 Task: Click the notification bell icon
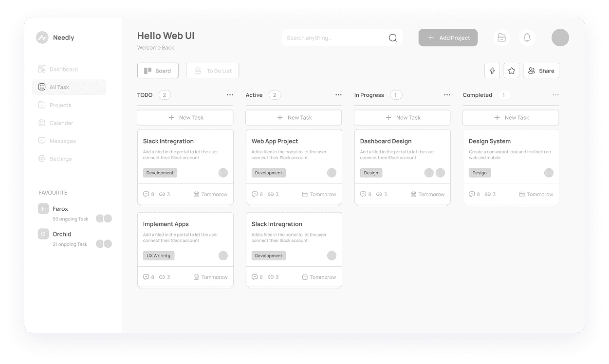click(527, 38)
